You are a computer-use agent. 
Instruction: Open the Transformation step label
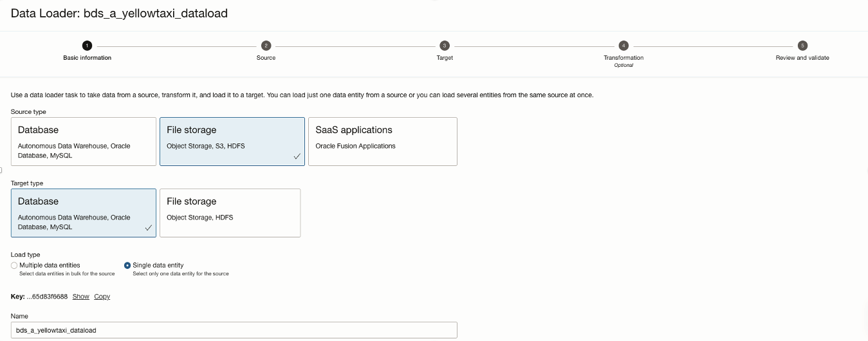coord(623,58)
